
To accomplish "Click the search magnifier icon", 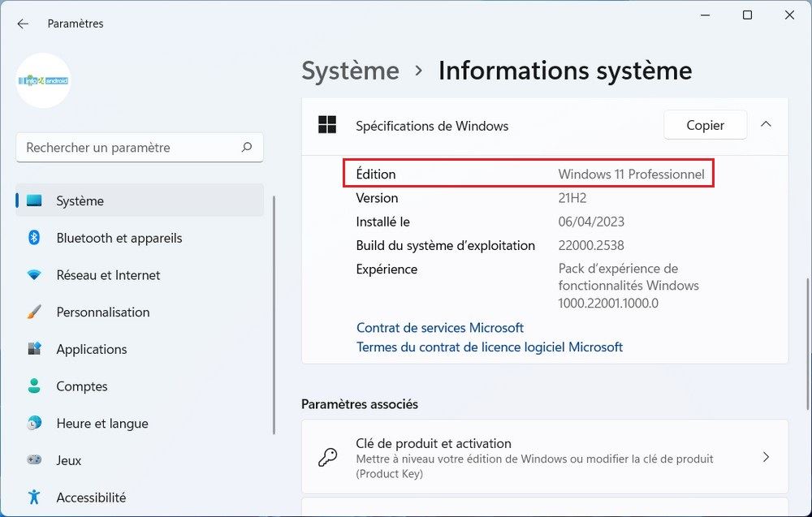I will click(x=247, y=148).
